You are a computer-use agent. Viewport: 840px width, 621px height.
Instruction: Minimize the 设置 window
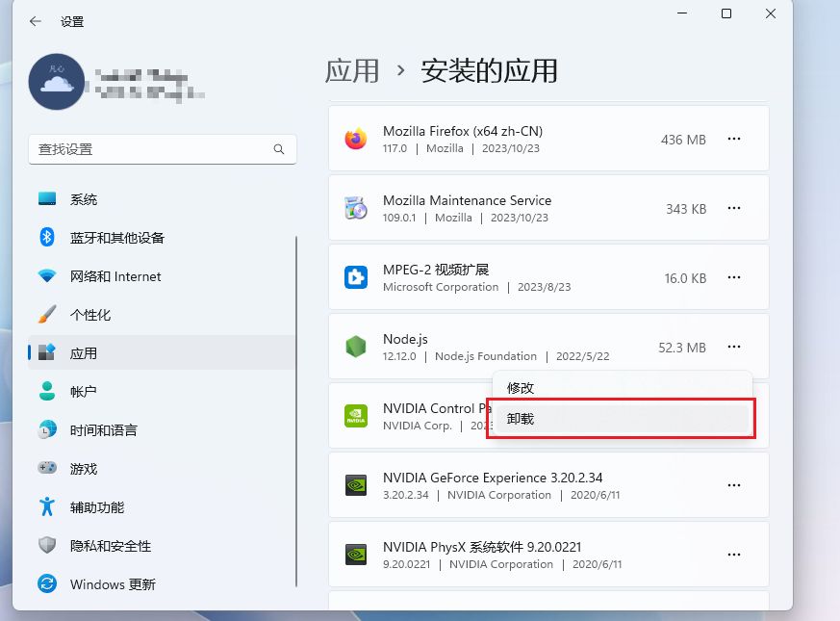pyautogui.click(x=682, y=13)
